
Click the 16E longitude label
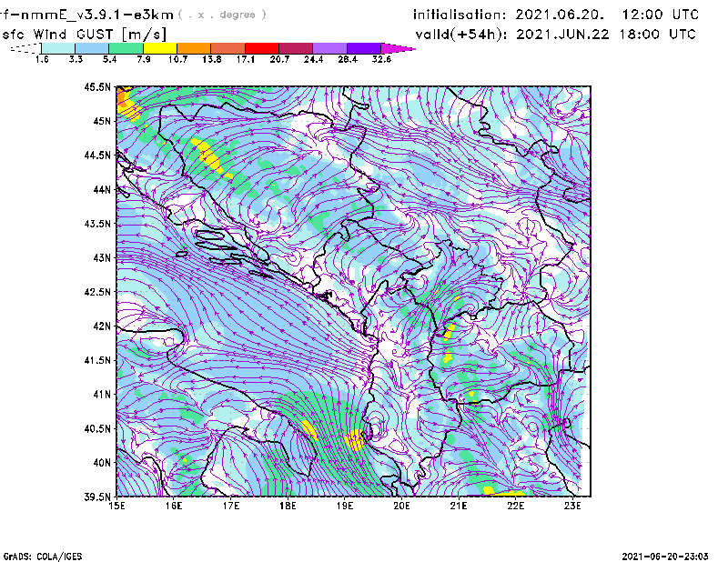(174, 506)
